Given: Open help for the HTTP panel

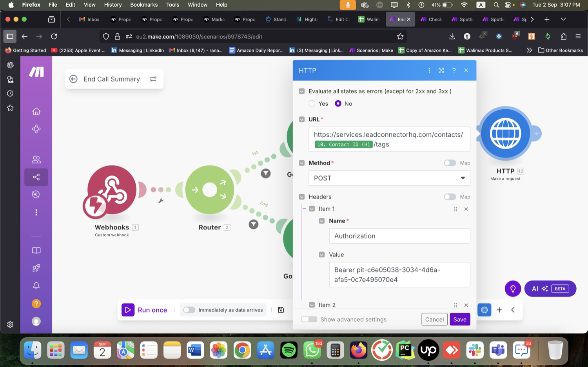Looking at the screenshot, I should (x=454, y=71).
